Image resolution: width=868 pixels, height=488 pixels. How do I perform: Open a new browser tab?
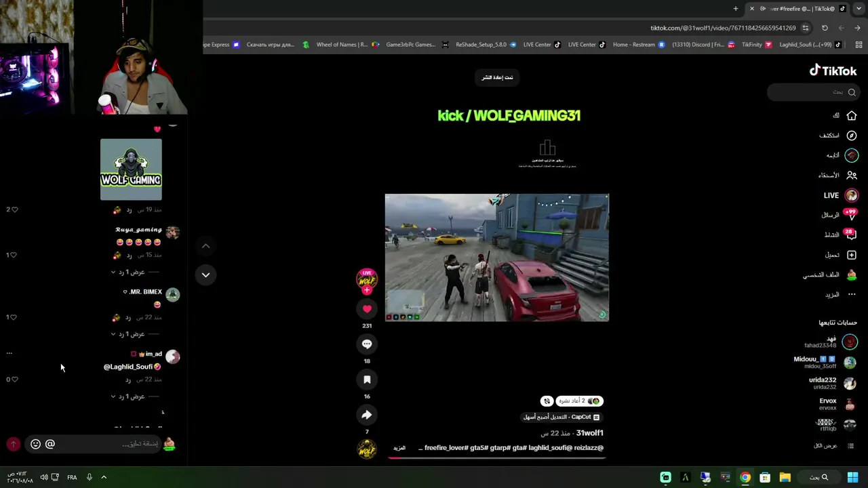(x=736, y=8)
